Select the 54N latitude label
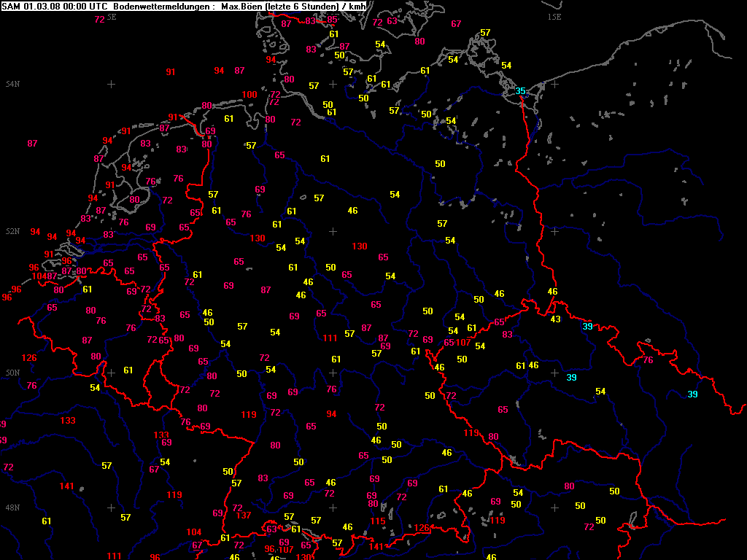The width and height of the screenshot is (747, 560). click(12, 85)
